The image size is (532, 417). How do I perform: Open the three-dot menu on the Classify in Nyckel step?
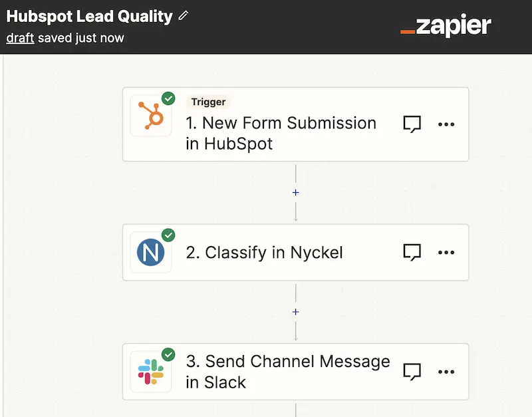(x=446, y=253)
